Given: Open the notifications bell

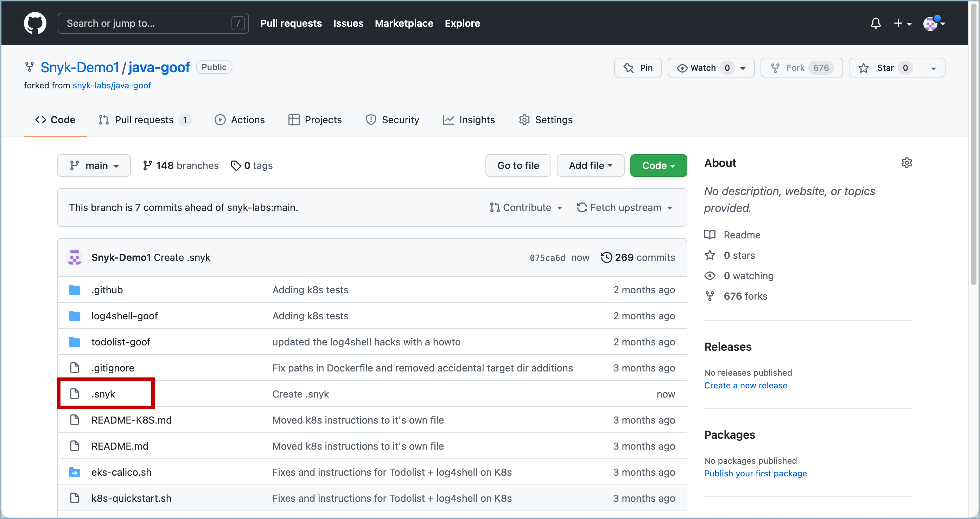Looking at the screenshot, I should click(876, 23).
